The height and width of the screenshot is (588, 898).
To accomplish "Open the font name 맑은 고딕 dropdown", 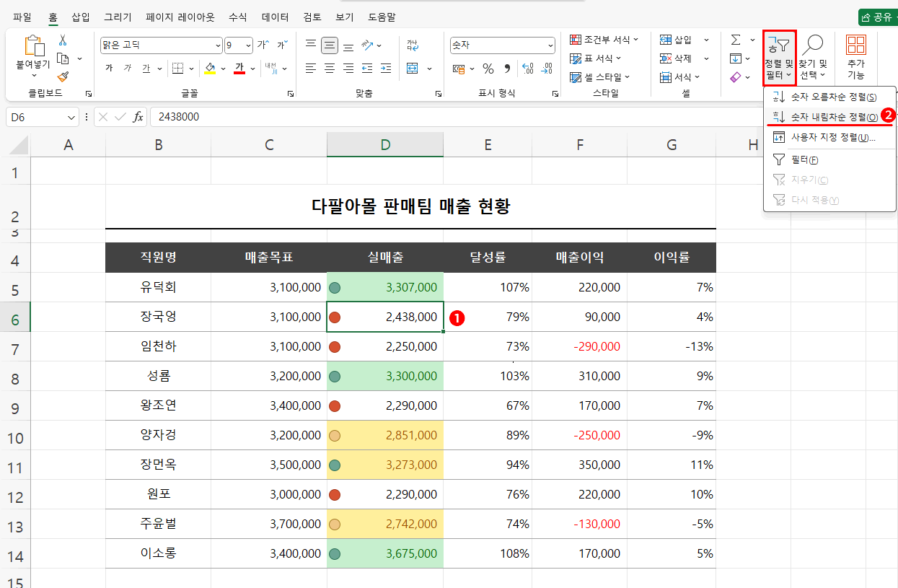I will 216,45.
